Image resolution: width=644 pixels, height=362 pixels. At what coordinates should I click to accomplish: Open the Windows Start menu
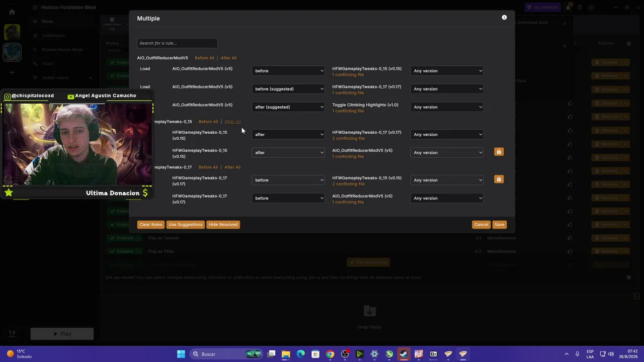pos(181,354)
